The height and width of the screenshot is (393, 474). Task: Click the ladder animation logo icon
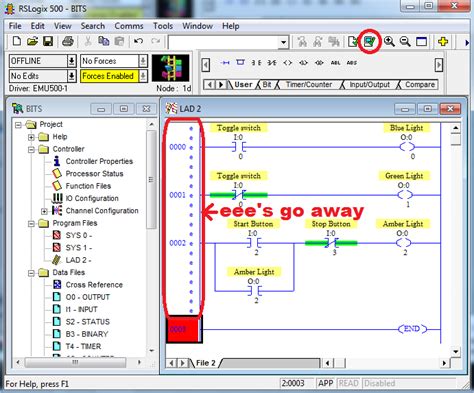171,68
